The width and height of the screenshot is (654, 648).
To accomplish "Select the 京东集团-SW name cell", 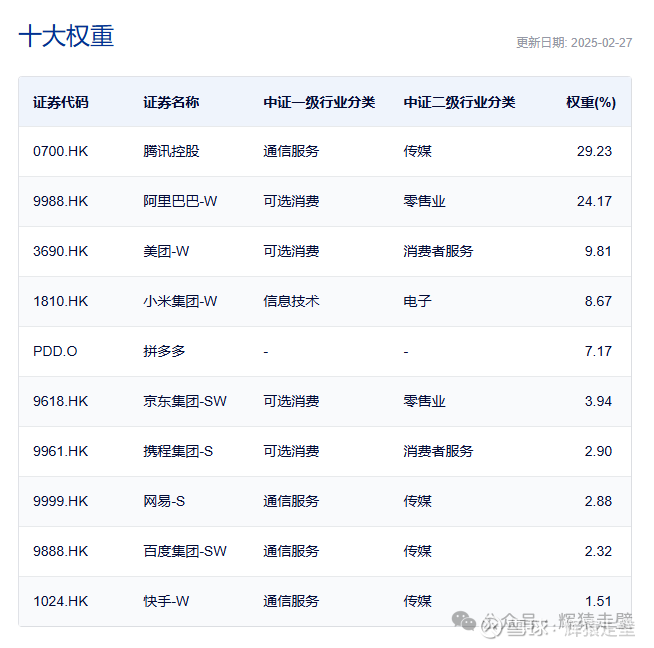I will pyautogui.click(x=185, y=401).
